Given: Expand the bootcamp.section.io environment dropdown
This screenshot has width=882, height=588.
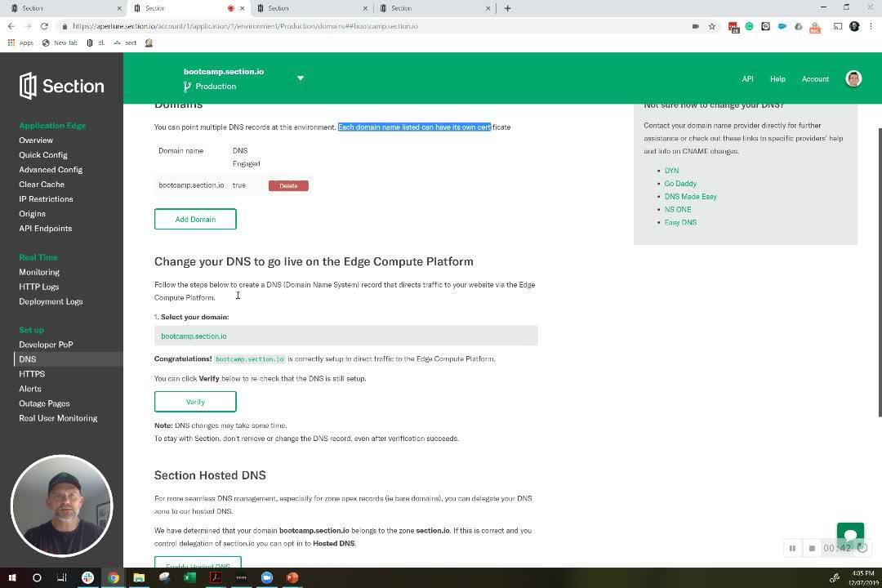Looking at the screenshot, I should (x=301, y=78).
